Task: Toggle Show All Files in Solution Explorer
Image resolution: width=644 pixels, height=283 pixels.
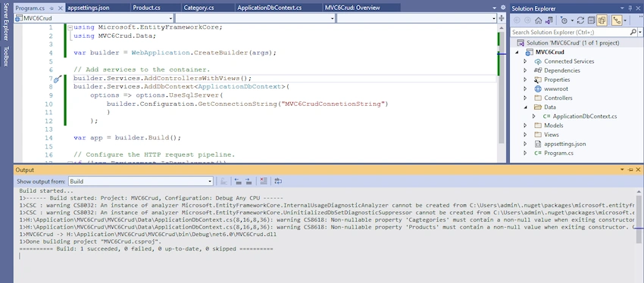Action: pos(602,20)
